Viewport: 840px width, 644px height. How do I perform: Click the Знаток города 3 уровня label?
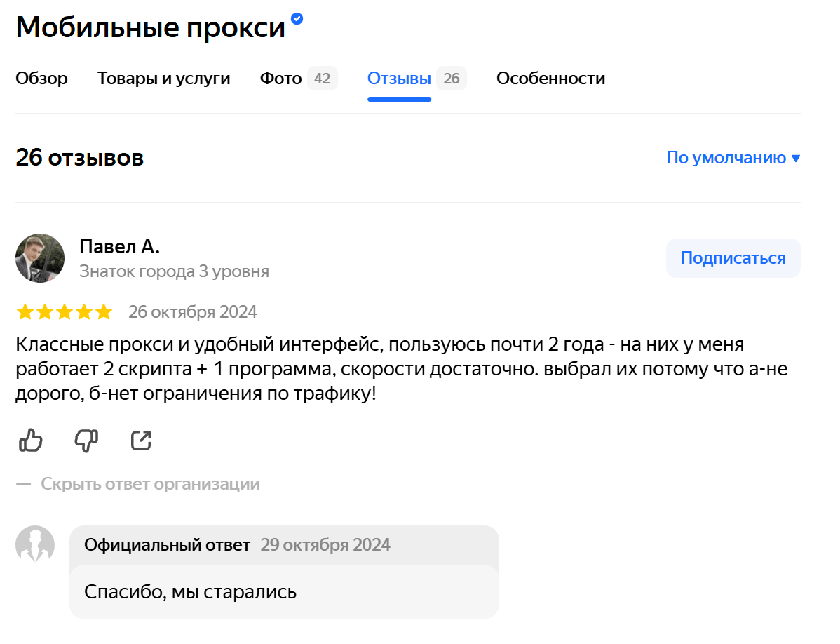pos(174,271)
